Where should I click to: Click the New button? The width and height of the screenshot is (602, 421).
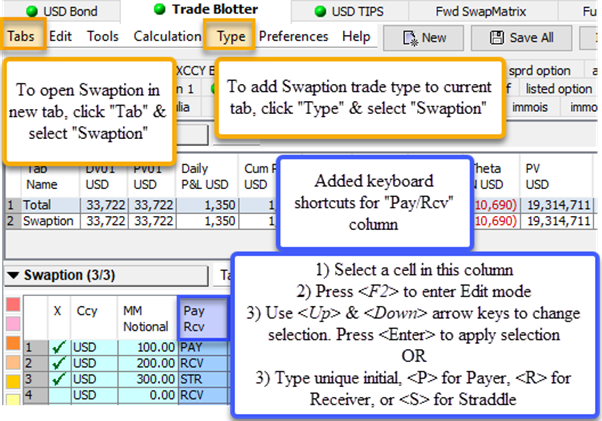[423, 38]
